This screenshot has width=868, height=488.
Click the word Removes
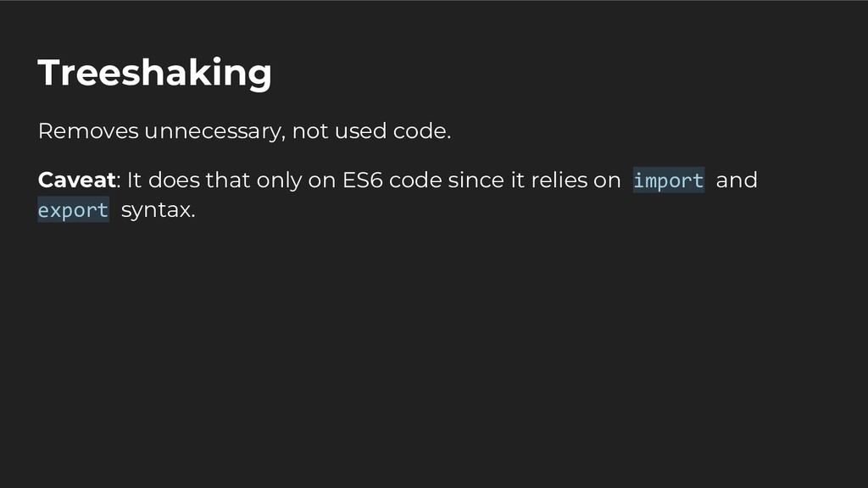click(x=87, y=132)
